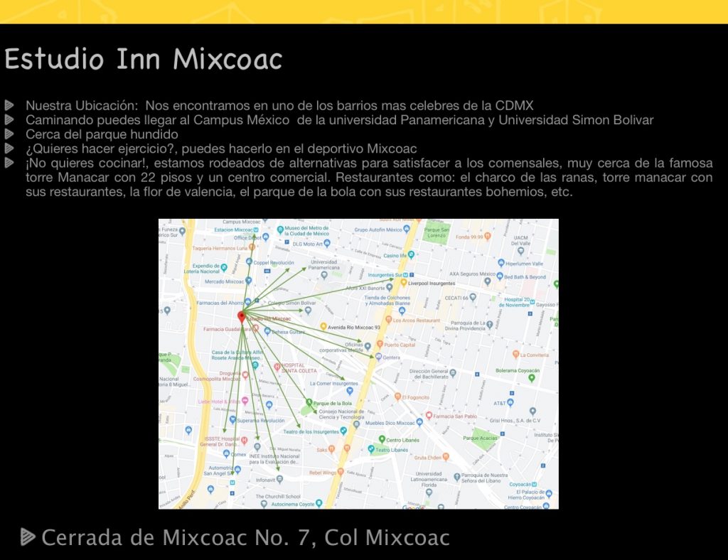Viewport: 728px width, 560px height.
Task: Click the Expendio de Lotería Nacional pin
Action: [x=224, y=268]
